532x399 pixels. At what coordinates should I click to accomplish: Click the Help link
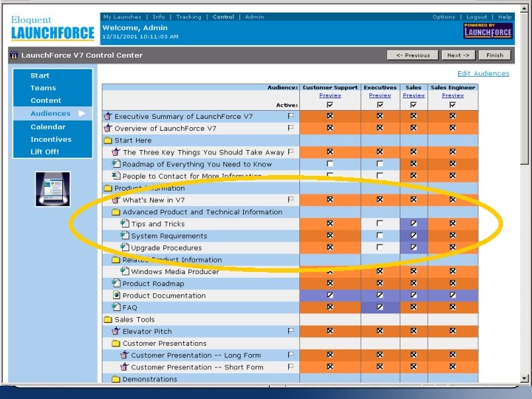pyautogui.click(x=505, y=16)
